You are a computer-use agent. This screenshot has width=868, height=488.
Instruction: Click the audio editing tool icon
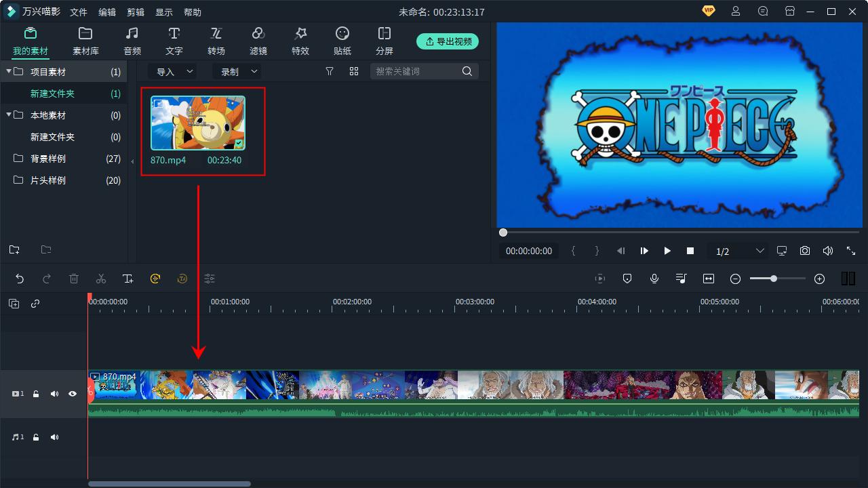681,278
